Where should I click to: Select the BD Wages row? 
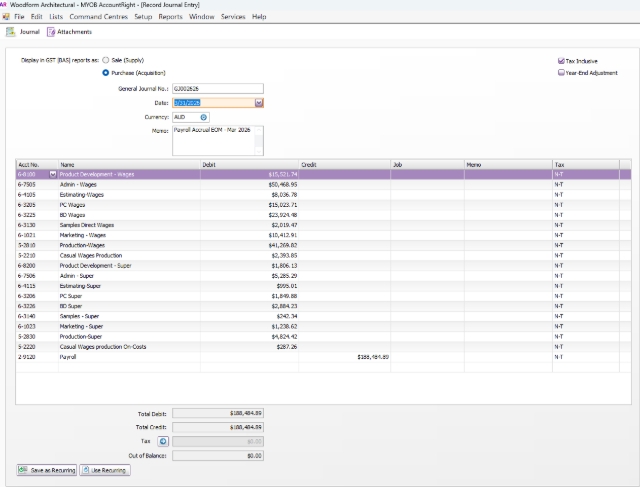(323, 215)
